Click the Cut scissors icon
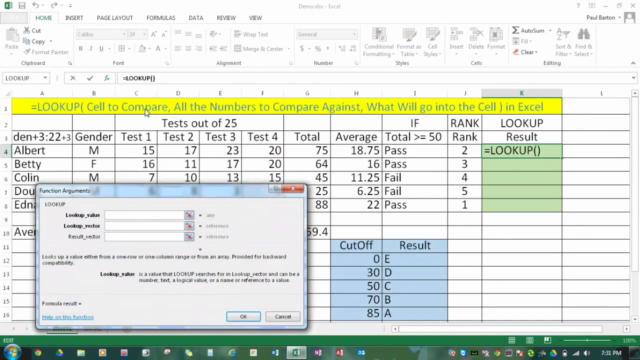 click(x=27, y=31)
